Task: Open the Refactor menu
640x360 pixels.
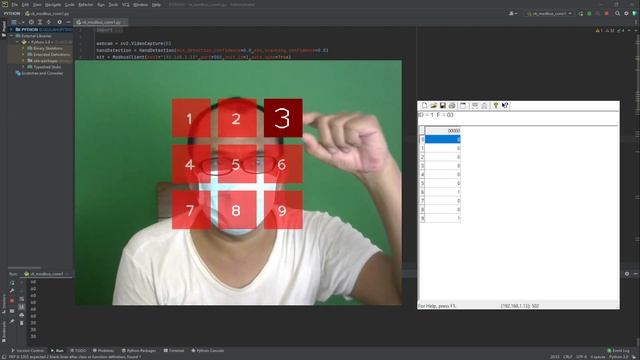Action: click(86, 4)
